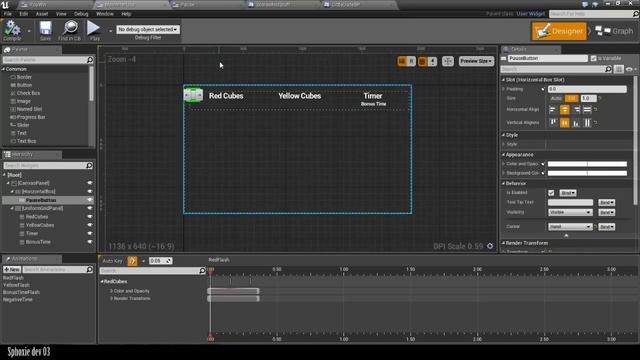Screen dimensions: 640x360
Task: Toggle Auto Key recording icon
Action: click(132, 261)
